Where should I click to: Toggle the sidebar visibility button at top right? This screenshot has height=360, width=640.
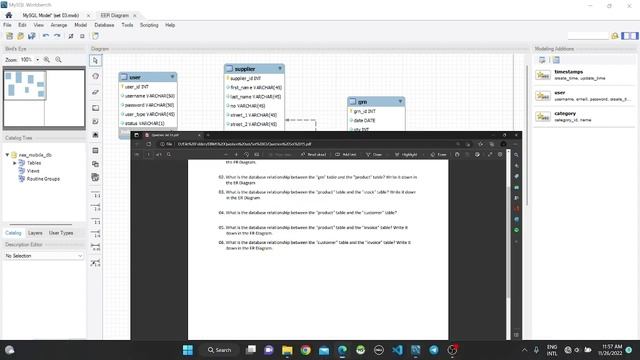point(629,36)
